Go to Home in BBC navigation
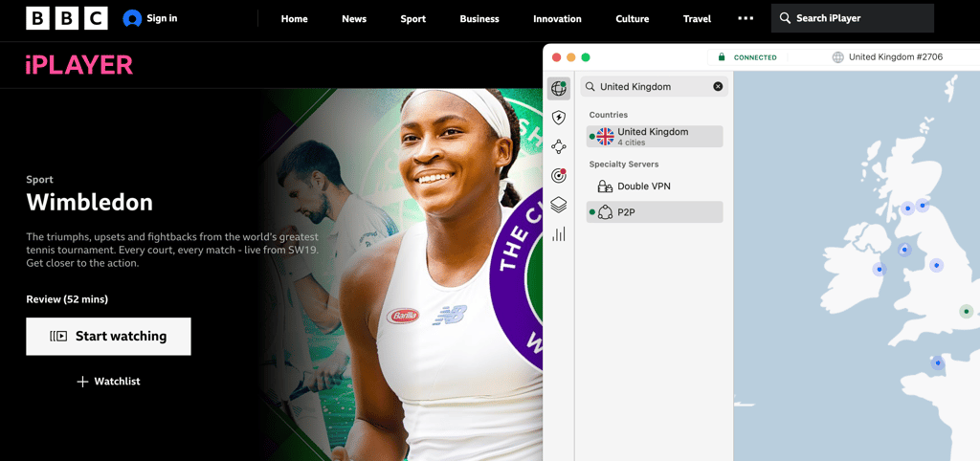The height and width of the screenshot is (461, 980). point(295,19)
